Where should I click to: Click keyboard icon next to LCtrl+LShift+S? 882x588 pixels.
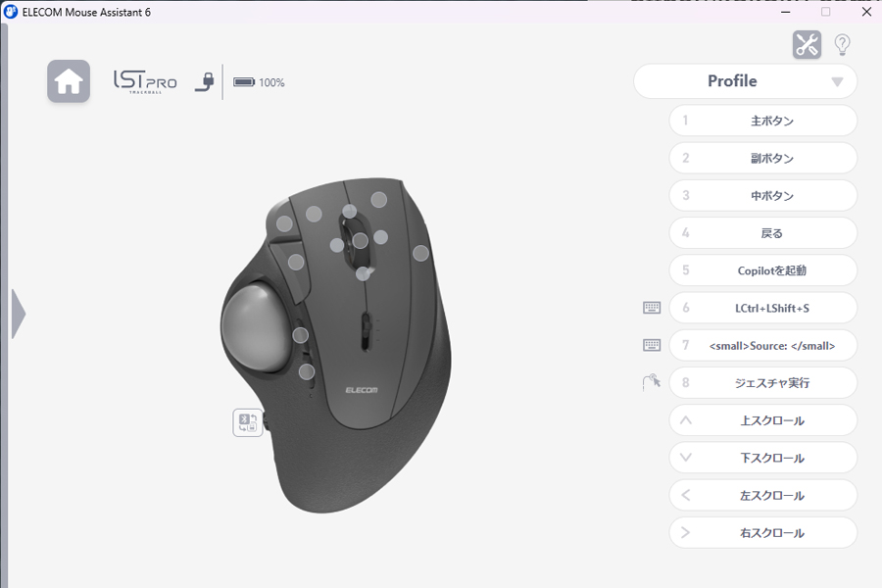(x=652, y=308)
